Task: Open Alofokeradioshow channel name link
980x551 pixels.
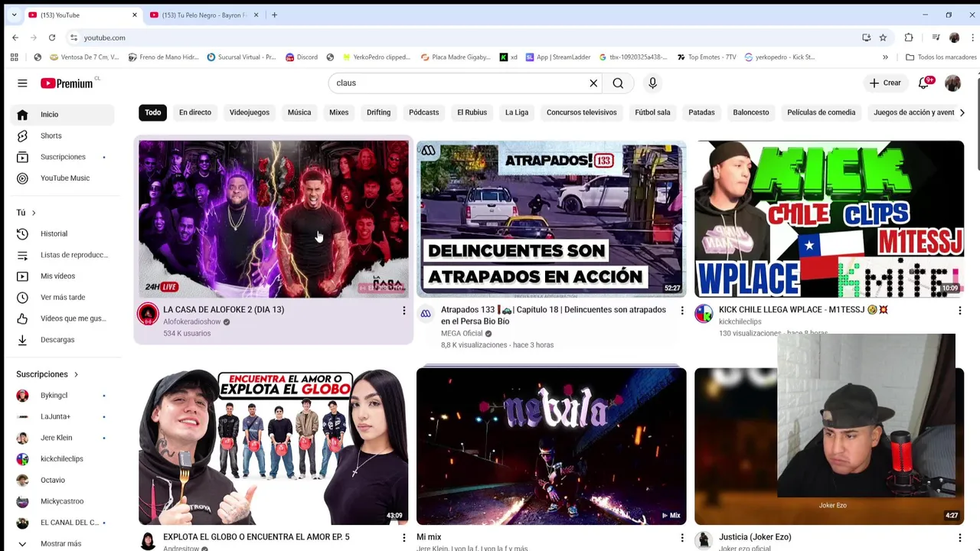Action: coord(191,321)
